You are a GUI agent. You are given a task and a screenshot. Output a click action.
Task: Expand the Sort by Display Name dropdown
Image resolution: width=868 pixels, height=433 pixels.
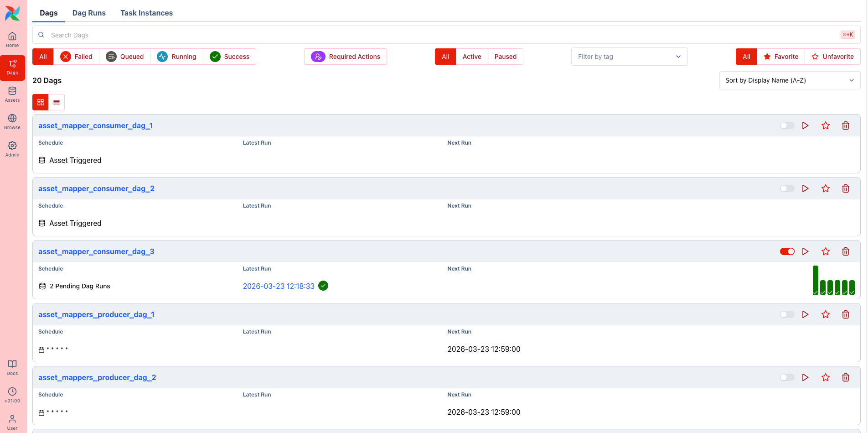click(x=789, y=80)
